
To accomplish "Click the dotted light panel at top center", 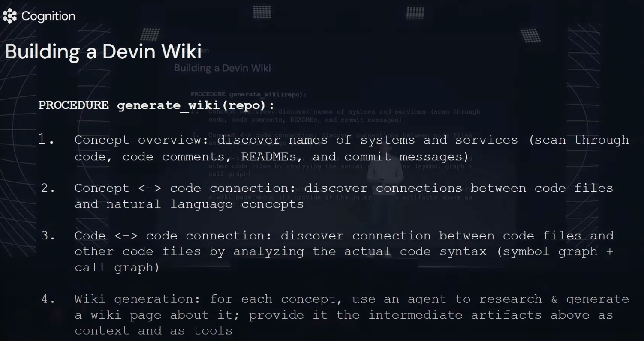I will pos(262,12).
